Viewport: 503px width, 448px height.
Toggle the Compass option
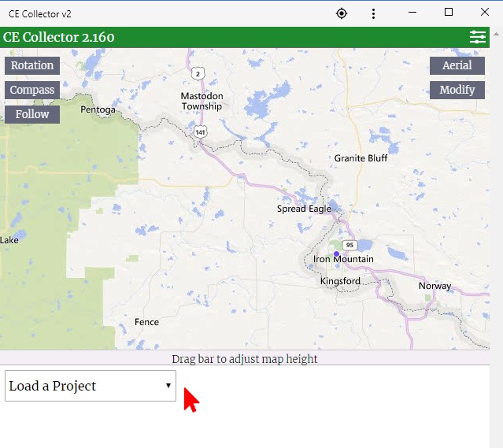[32, 90]
